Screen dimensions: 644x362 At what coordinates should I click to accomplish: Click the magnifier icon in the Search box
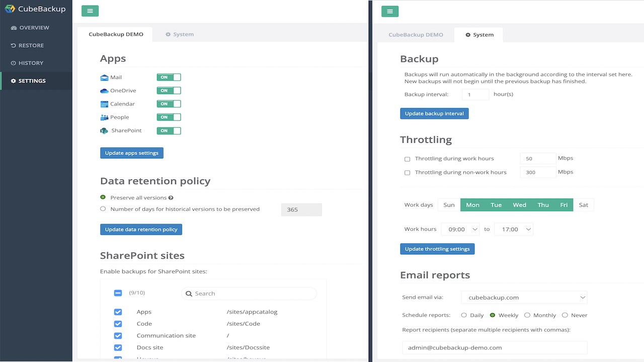point(189,294)
